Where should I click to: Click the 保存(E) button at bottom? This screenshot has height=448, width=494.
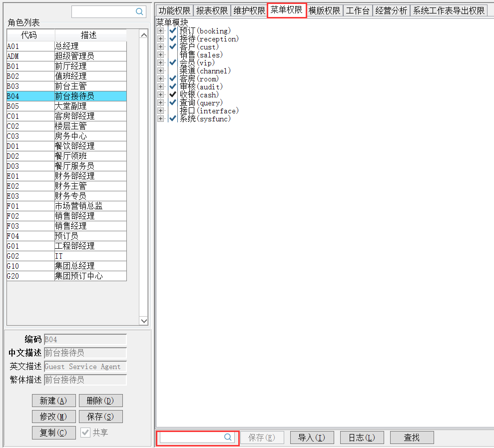point(262,438)
